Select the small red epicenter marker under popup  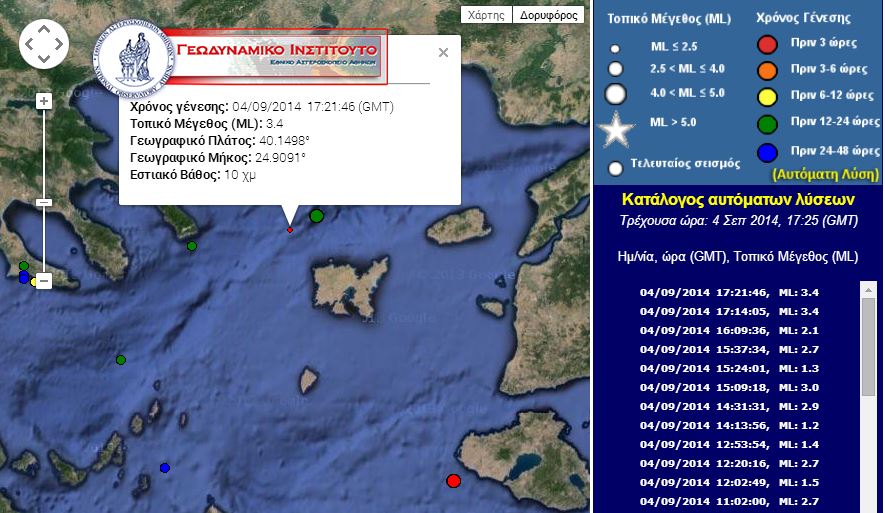(x=290, y=230)
